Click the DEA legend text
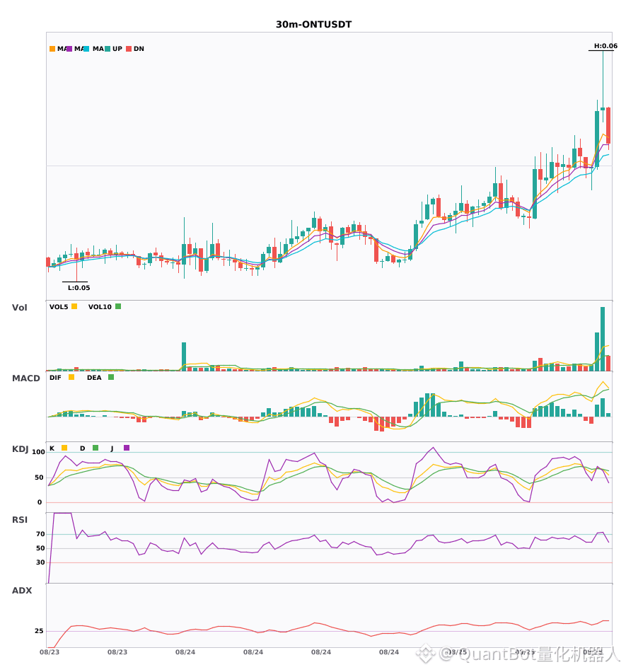The height and width of the screenshot is (672, 626). coord(94,378)
